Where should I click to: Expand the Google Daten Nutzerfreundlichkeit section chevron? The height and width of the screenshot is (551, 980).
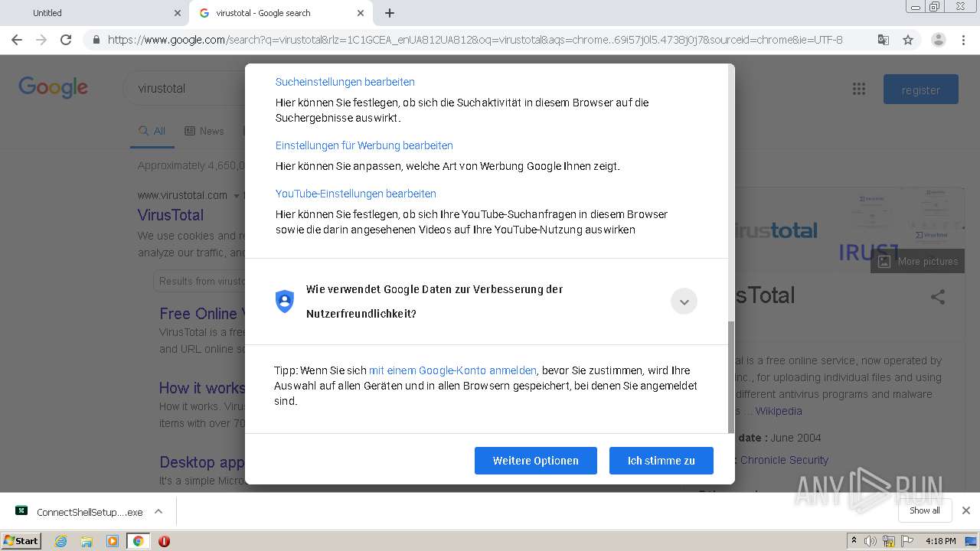click(684, 302)
